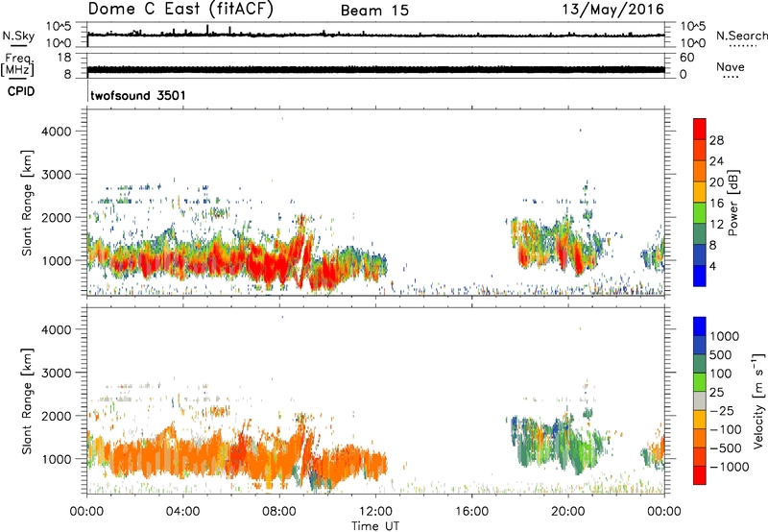Click the "Nave" legend label
Image resolution: width=768 pixels, height=532 pixels.
[731, 66]
